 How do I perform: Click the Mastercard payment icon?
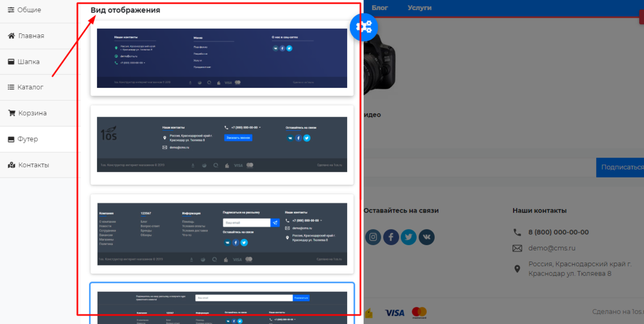(x=419, y=312)
